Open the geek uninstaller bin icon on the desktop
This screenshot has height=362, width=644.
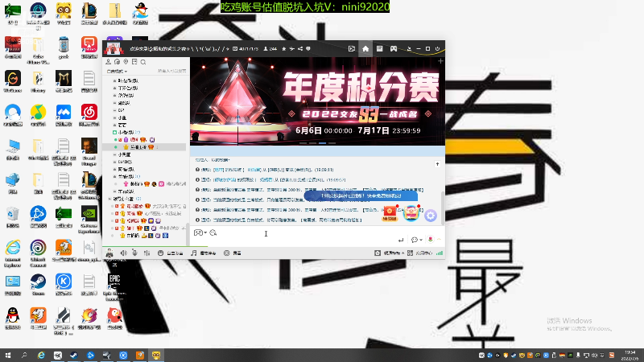(64, 47)
